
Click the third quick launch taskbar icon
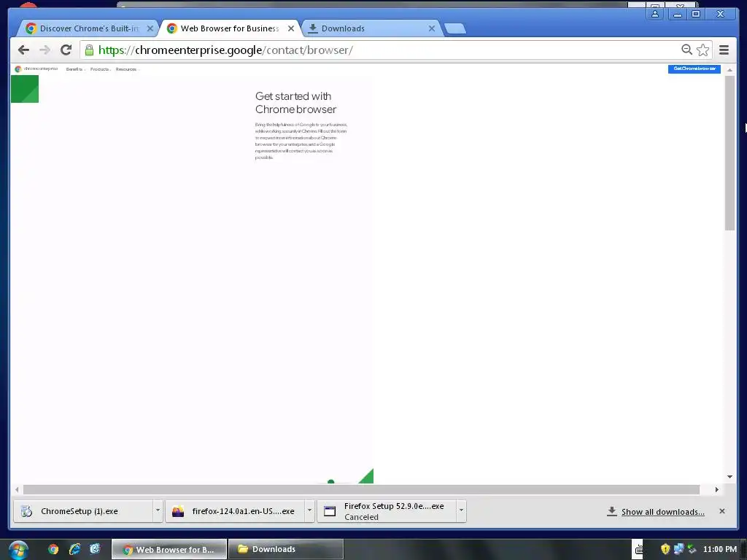pyautogui.click(x=96, y=549)
